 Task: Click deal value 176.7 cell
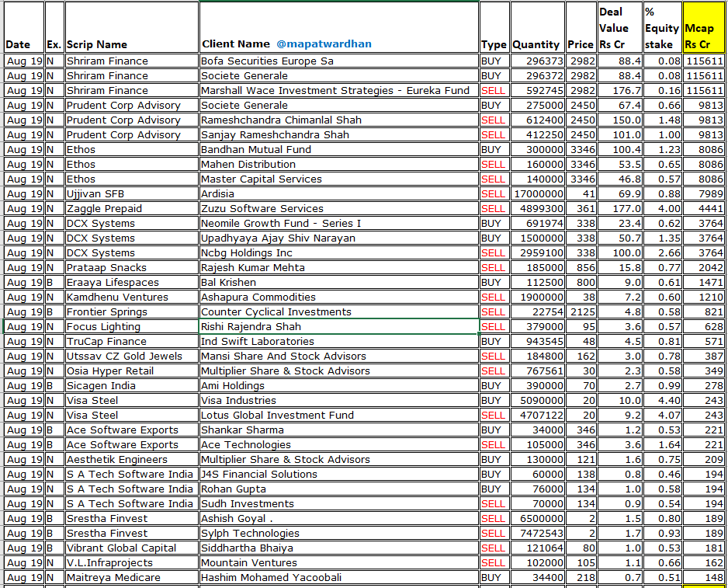(620, 91)
